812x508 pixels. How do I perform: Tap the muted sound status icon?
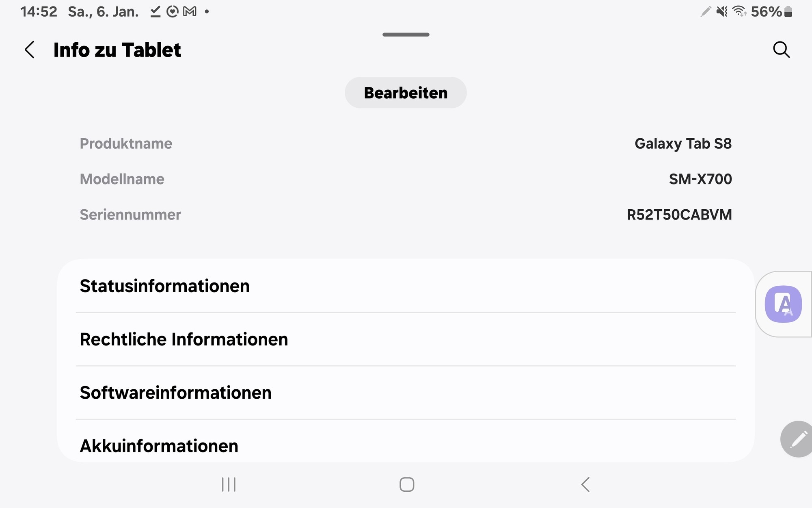pos(721,11)
